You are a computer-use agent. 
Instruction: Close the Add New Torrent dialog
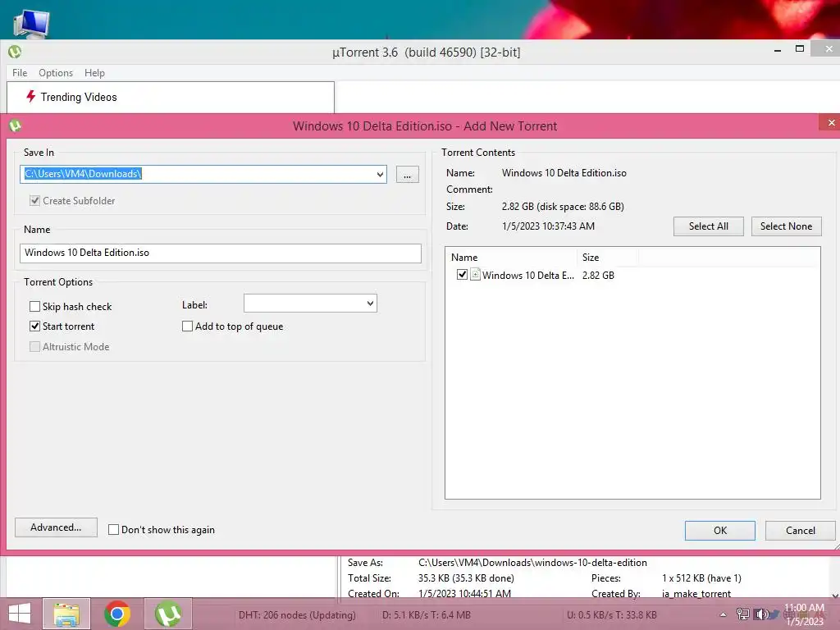coord(831,123)
